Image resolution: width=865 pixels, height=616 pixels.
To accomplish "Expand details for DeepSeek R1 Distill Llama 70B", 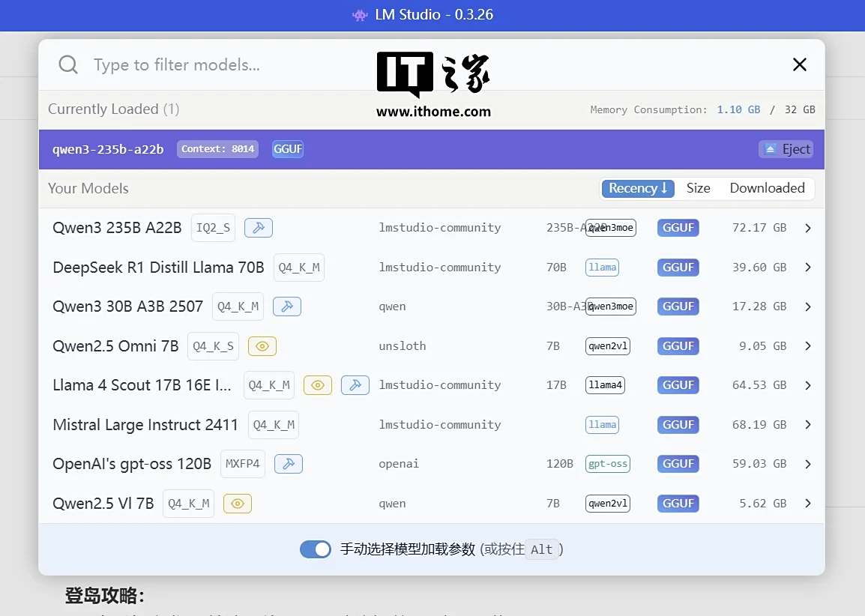I will pyautogui.click(x=808, y=267).
